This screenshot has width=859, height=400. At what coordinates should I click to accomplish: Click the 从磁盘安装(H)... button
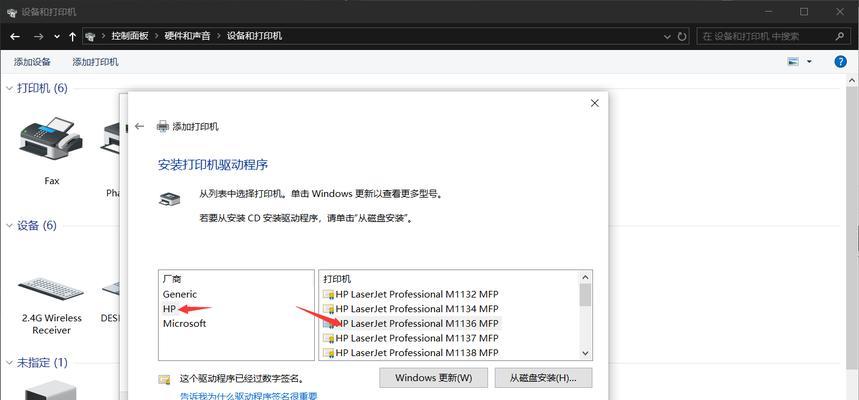[x=543, y=378]
